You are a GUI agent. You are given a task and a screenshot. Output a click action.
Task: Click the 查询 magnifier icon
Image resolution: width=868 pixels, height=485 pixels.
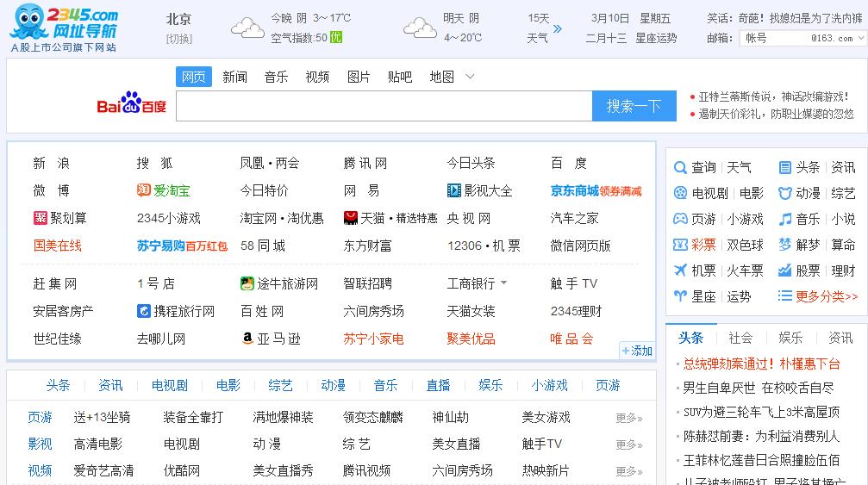coord(680,168)
